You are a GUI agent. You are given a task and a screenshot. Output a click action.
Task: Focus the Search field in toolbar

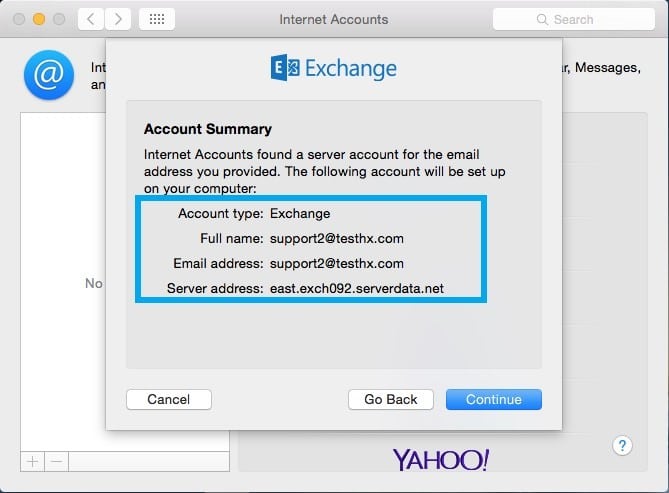[x=573, y=19]
